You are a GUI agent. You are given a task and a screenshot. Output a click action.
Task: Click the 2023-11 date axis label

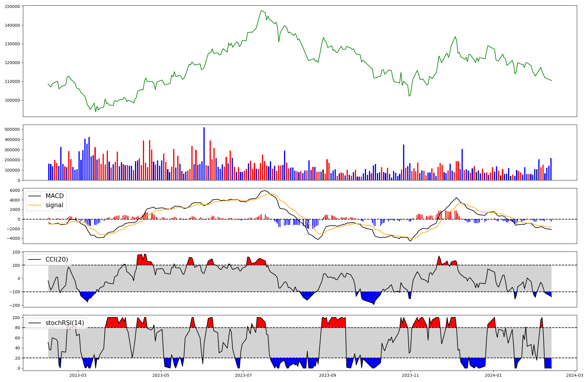(410, 375)
